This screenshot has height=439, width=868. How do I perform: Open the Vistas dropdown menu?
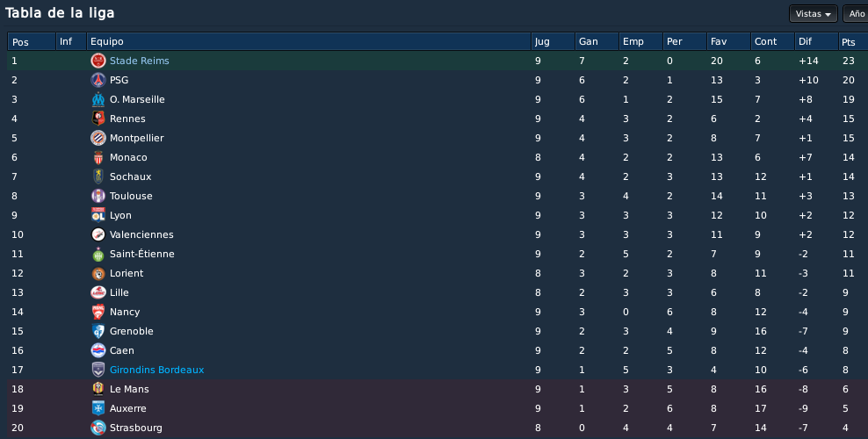[x=814, y=14]
